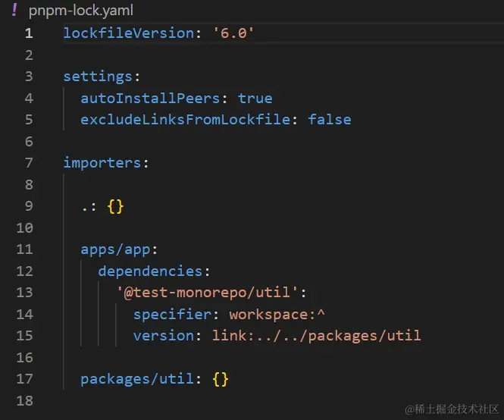The image size is (504, 420).
Task: Click the importers key on line 7
Action: [x=102, y=163]
